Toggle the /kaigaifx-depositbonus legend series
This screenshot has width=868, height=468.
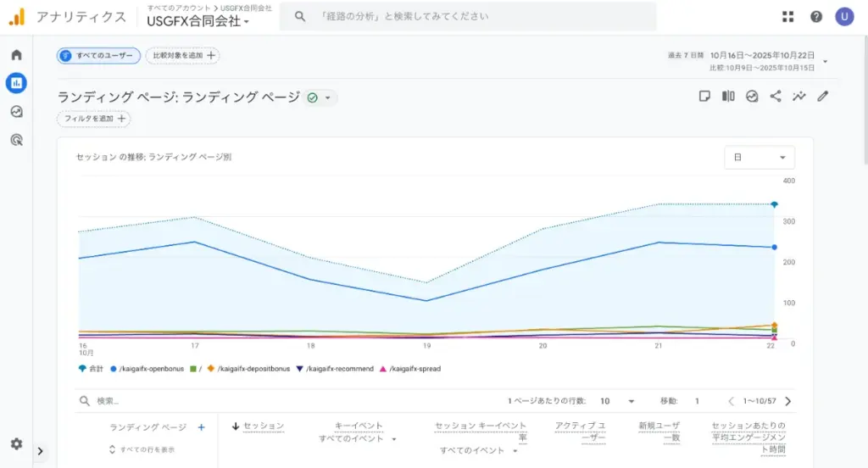point(253,369)
